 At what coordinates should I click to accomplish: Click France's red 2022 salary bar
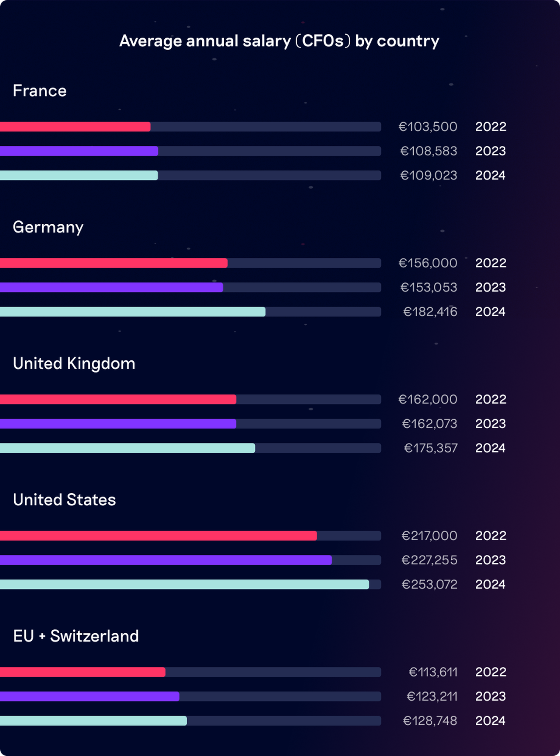click(x=75, y=126)
